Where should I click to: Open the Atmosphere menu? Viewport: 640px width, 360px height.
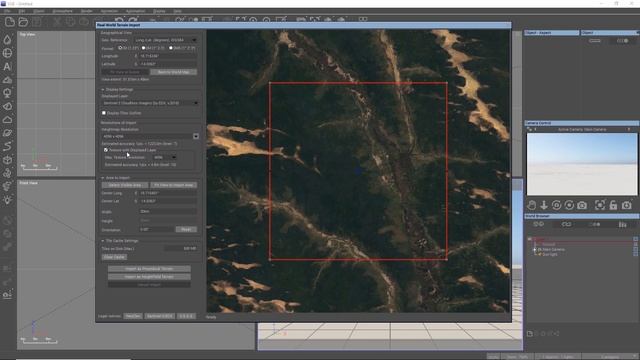63,11
